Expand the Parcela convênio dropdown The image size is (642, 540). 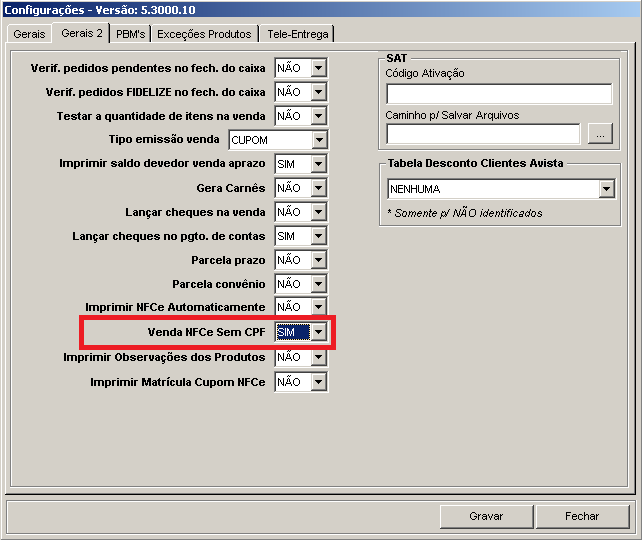[x=318, y=284]
